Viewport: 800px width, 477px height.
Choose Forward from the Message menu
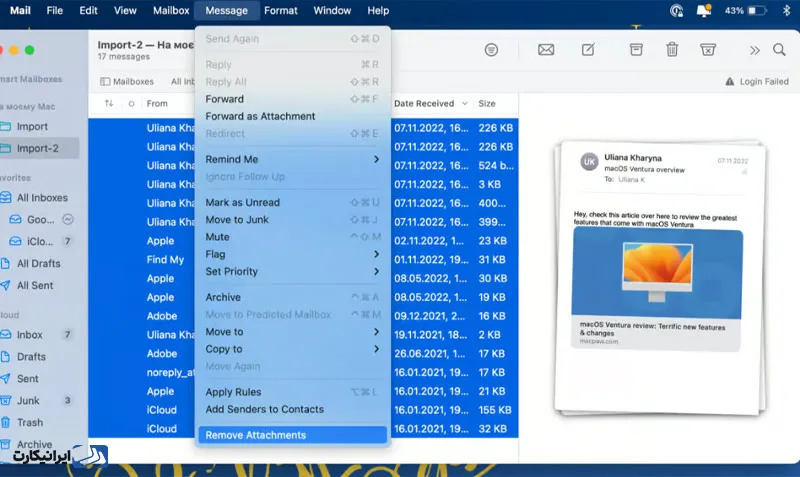[x=292, y=99]
